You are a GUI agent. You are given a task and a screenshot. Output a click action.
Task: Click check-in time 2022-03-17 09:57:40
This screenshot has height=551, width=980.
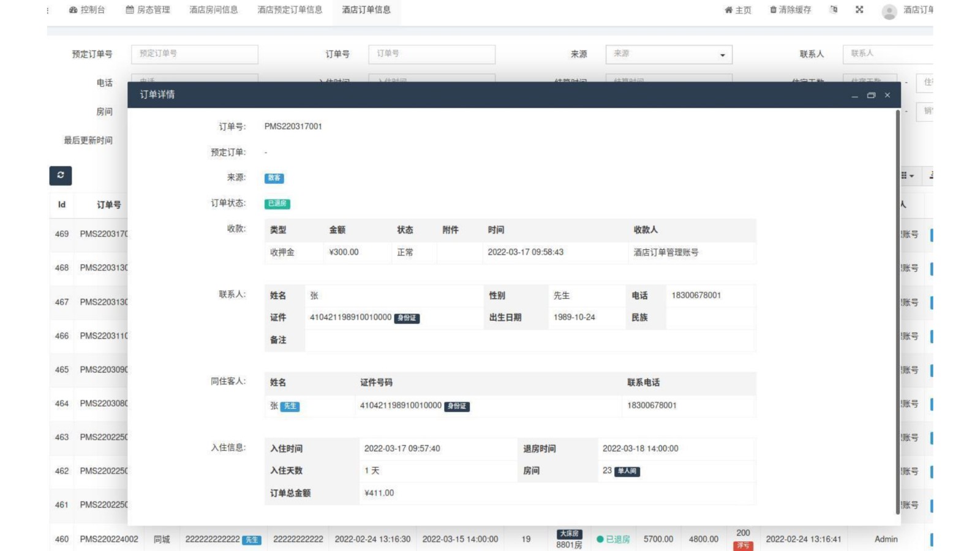point(402,449)
